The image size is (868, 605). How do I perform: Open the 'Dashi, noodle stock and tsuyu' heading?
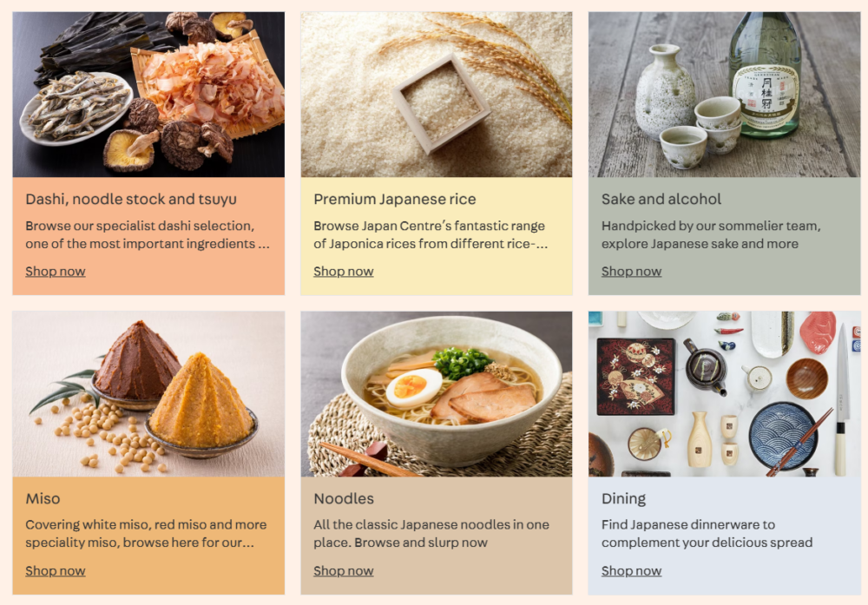(x=131, y=200)
